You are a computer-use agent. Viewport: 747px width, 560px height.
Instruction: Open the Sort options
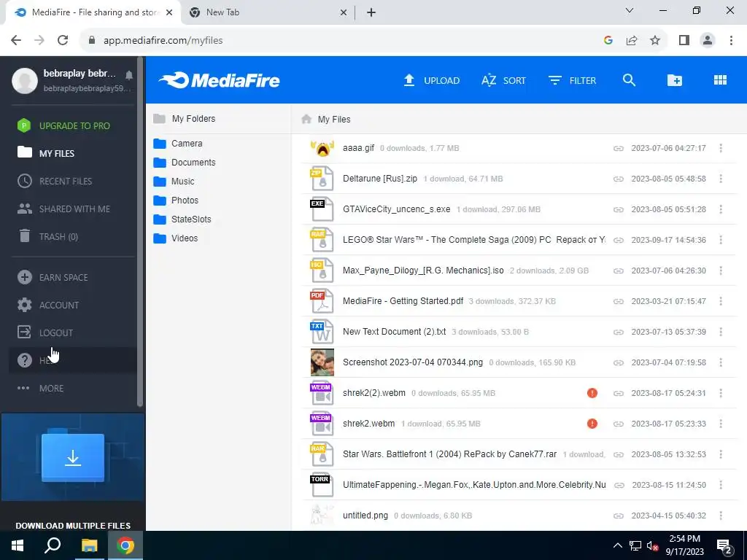[x=503, y=80]
